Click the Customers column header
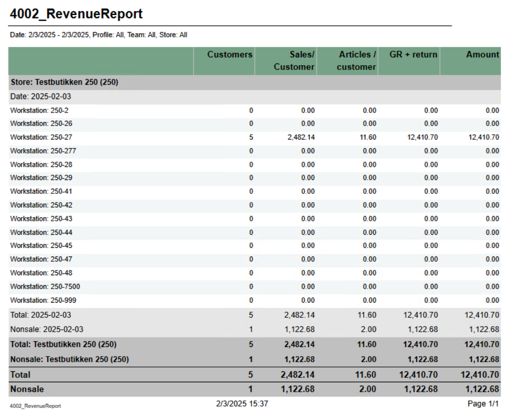Image resolution: width=505 pixels, height=420 pixels. coord(229,55)
